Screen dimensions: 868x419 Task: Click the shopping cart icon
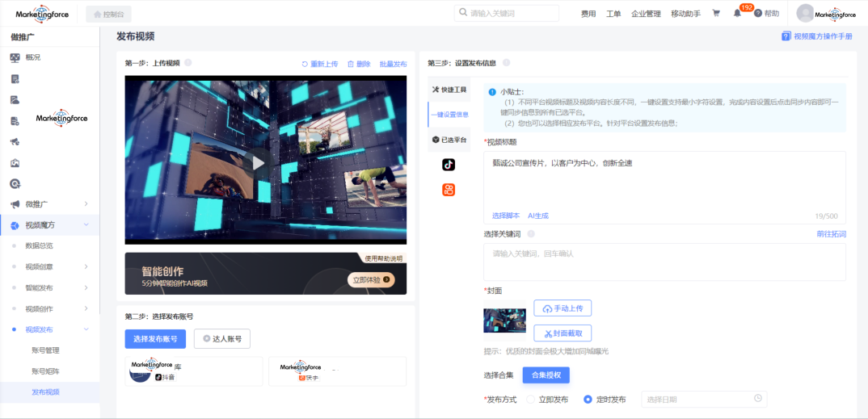click(716, 14)
